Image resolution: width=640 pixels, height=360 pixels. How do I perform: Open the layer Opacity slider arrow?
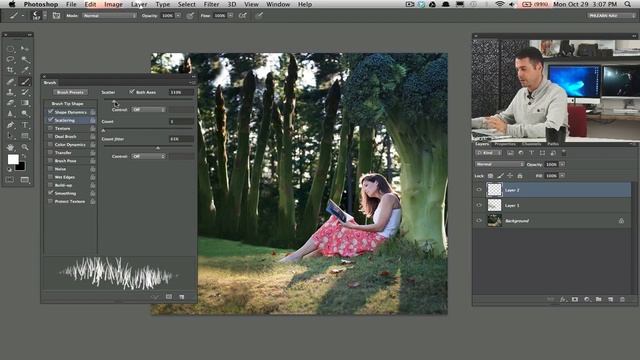(x=562, y=164)
